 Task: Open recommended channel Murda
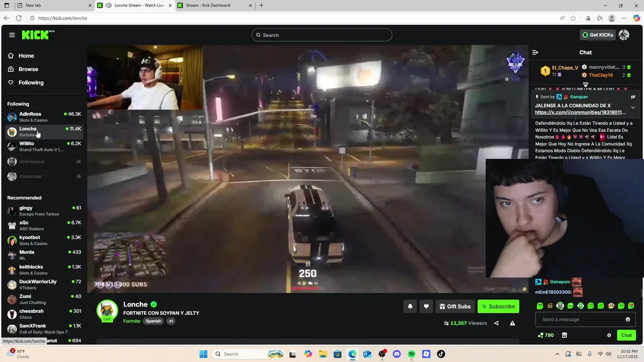(44, 255)
